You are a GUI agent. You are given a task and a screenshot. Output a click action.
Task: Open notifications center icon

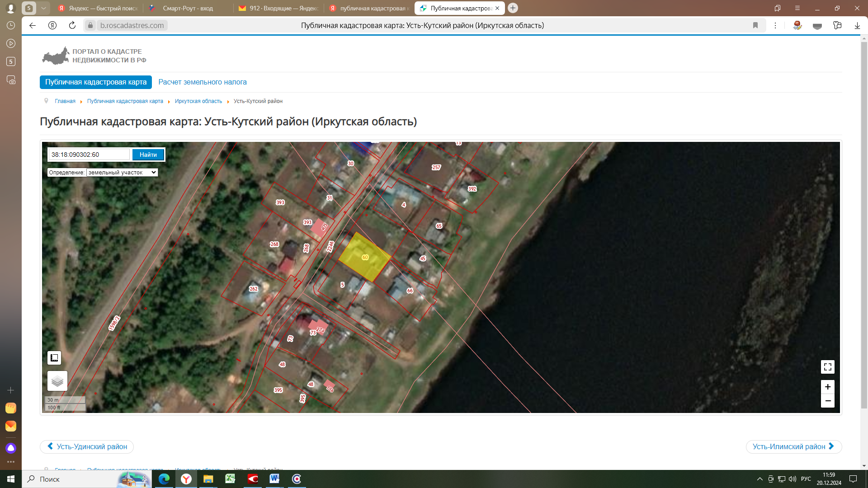[x=853, y=479]
